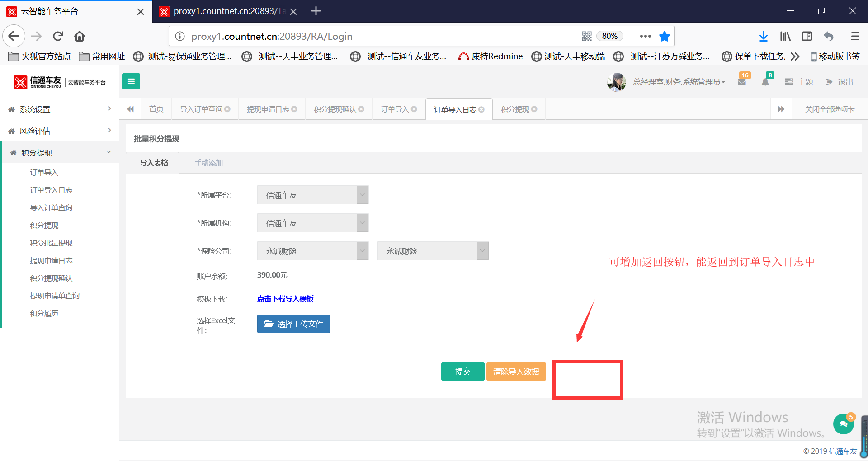Open 订单导入日志 in the sidebar
868x461 pixels.
[51, 190]
